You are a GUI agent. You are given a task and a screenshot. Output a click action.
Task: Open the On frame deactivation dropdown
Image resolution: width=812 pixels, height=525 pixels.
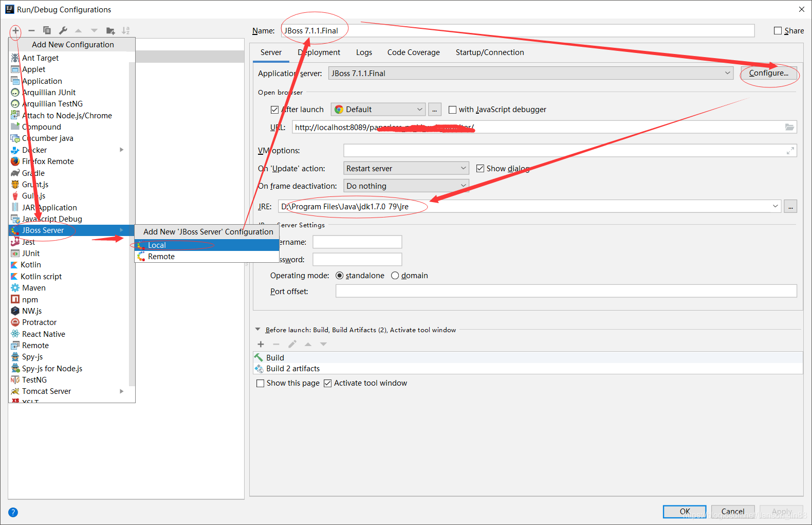(406, 186)
